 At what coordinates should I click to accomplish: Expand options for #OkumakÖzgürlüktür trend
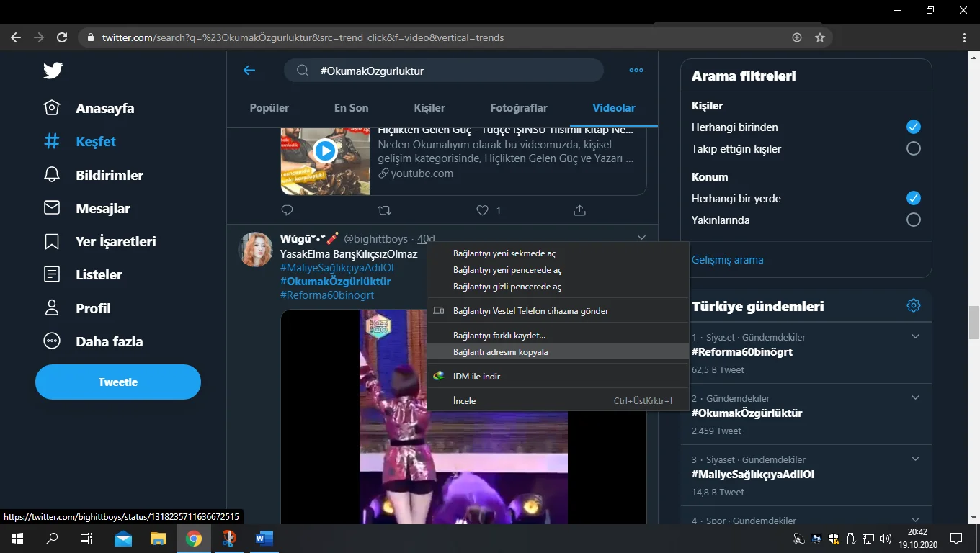point(915,398)
